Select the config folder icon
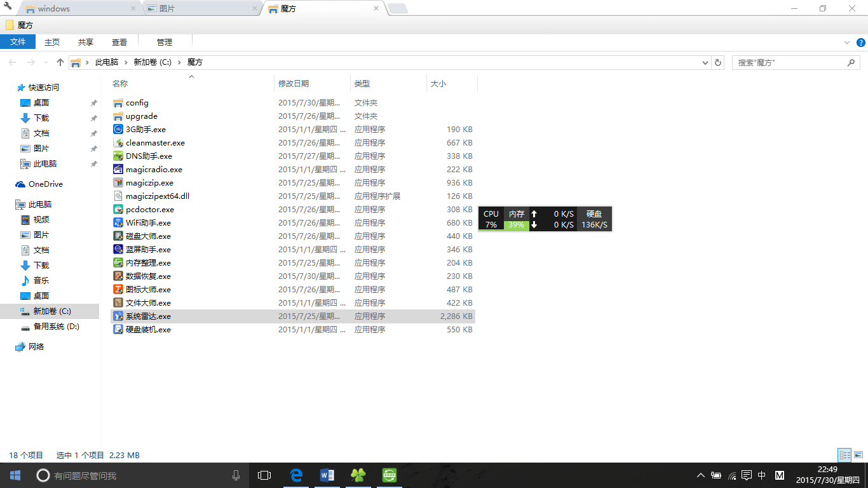Image resolution: width=868 pixels, height=488 pixels. coord(118,103)
